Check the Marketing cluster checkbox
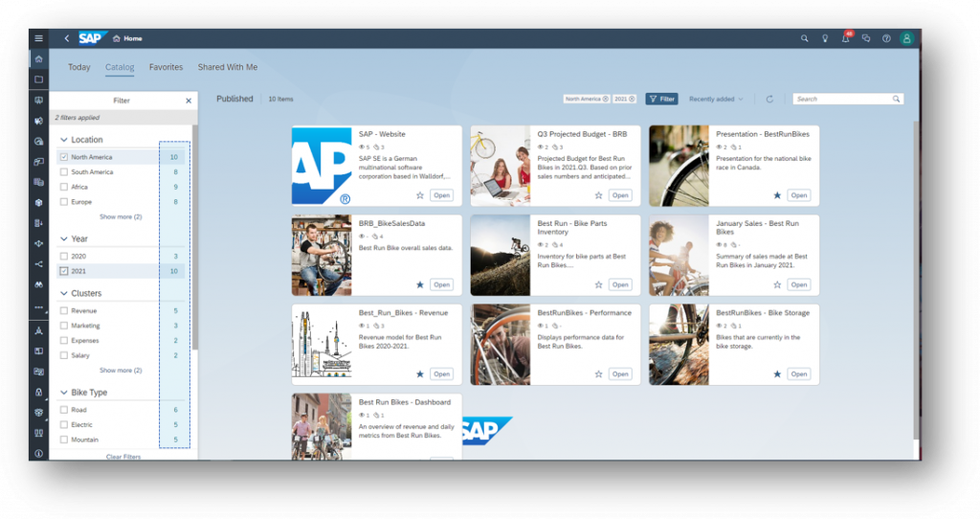 64,326
